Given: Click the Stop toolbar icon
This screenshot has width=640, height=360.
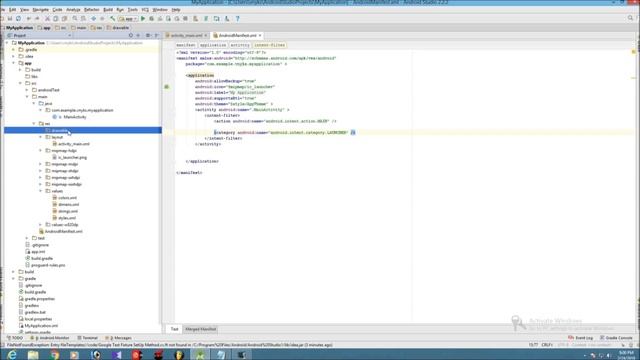Looking at the screenshot, I should 185,19.
